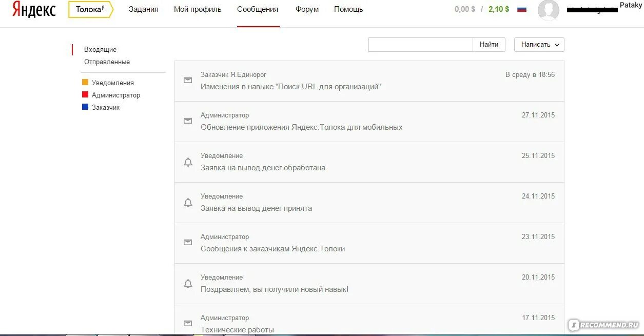Click the date 17.11.2015
The width and height of the screenshot is (644, 336).
pos(538,318)
